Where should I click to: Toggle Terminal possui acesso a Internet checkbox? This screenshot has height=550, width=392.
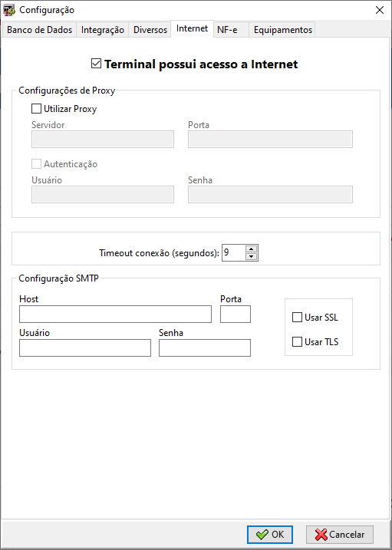(x=96, y=64)
